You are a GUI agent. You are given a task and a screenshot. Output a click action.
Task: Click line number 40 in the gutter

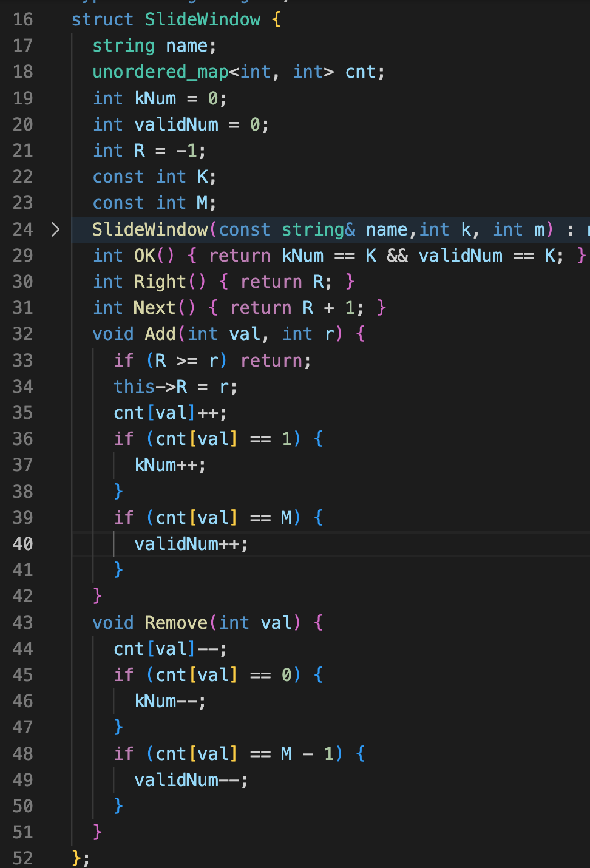tap(23, 544)
